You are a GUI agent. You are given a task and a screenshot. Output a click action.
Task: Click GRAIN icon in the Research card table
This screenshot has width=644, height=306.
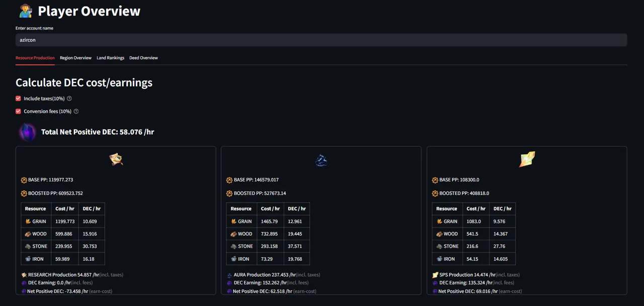coord(28,221)
